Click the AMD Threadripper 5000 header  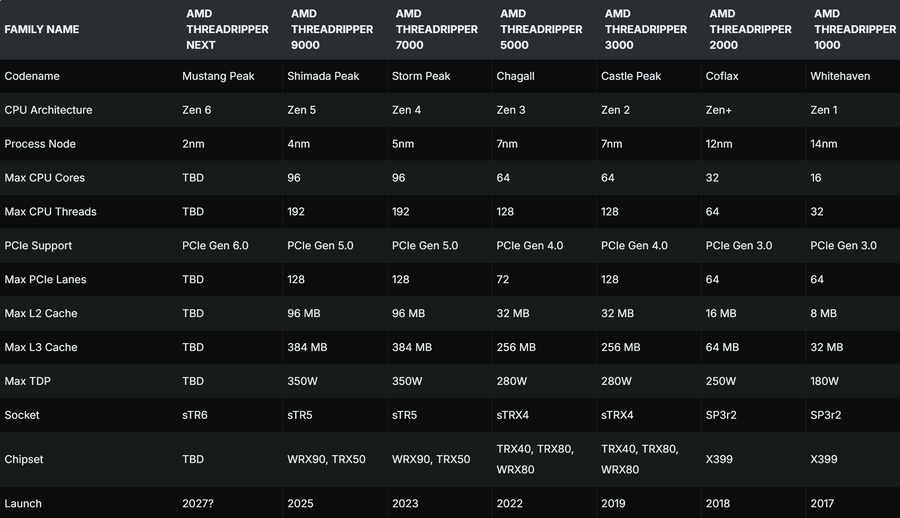click(541, 29)
